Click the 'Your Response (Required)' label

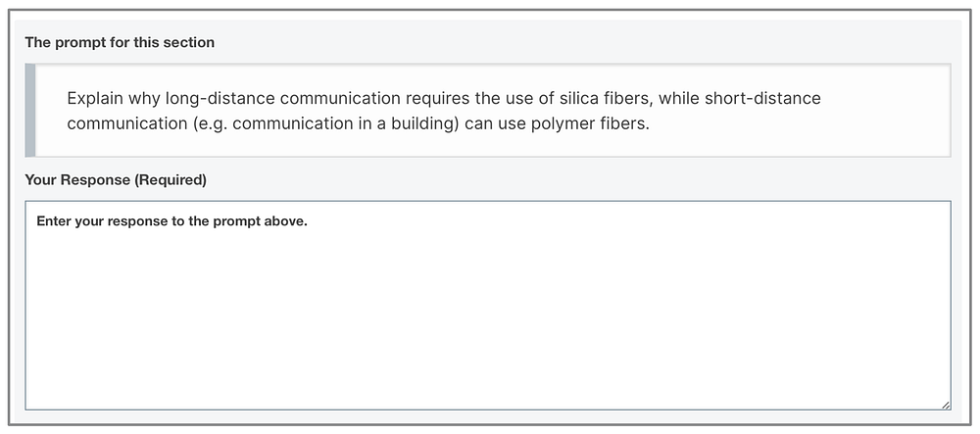(116, 180)
